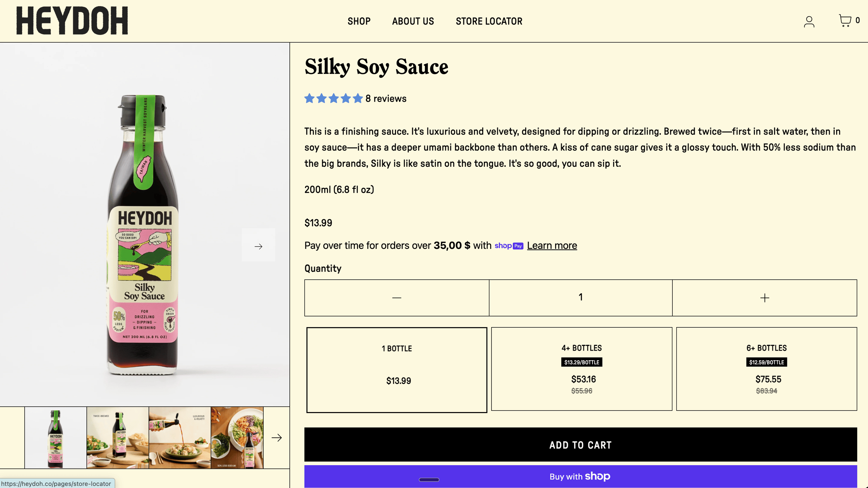The width and height of the screenshot is (868, 488).
Task: Choose the 6+ Bottles bundle option
Action: pyautogui.click(x=766, y=369)
